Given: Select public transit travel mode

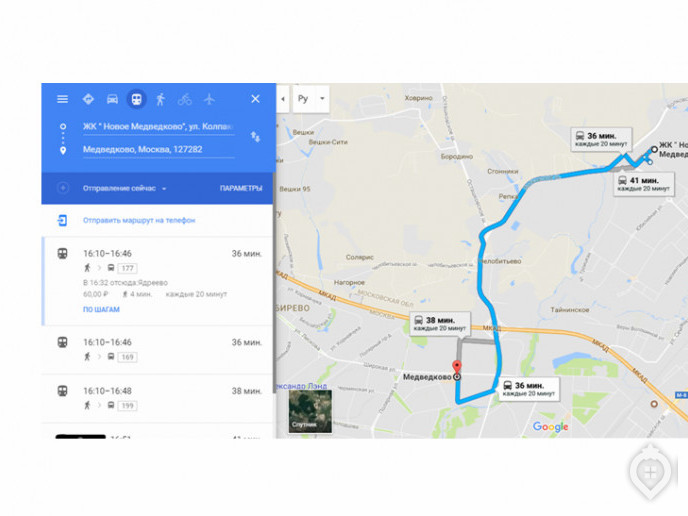Looking at the screenshot, I should point(136,99).
